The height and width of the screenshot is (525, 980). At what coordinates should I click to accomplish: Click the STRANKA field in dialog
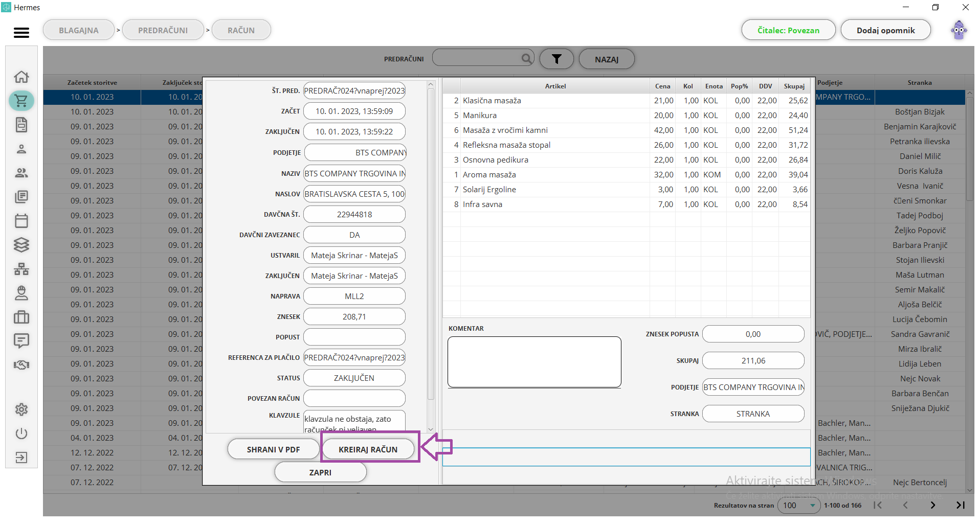pos(753,414)
